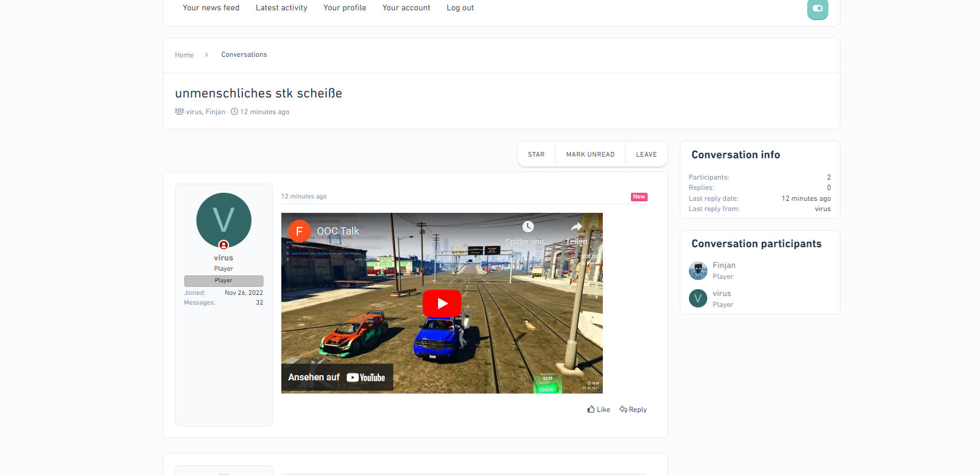Open Your profile page
This screenshot has width=980, height=475.
tap(344, 7)
